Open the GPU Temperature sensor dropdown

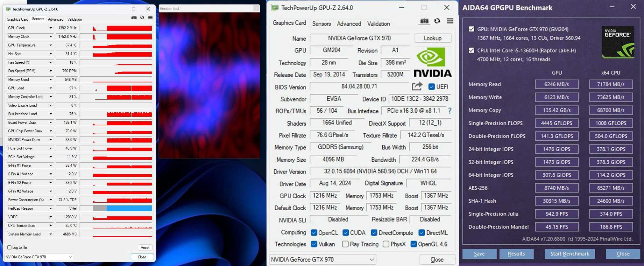(51, 45)
